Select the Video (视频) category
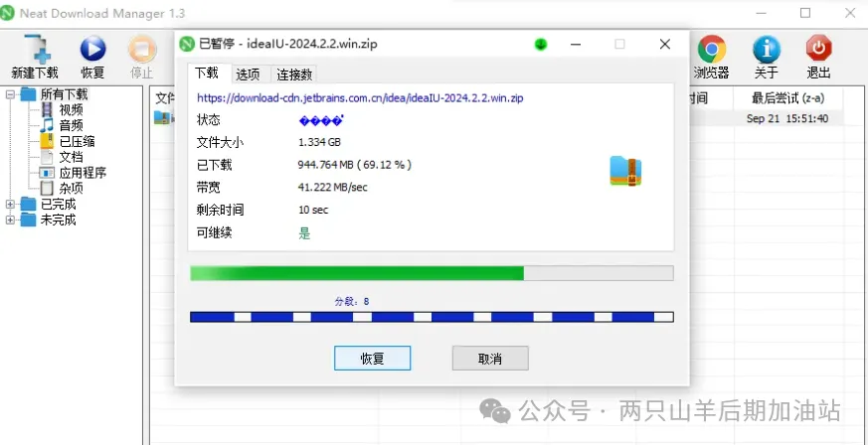 click(x=71, y=110)
